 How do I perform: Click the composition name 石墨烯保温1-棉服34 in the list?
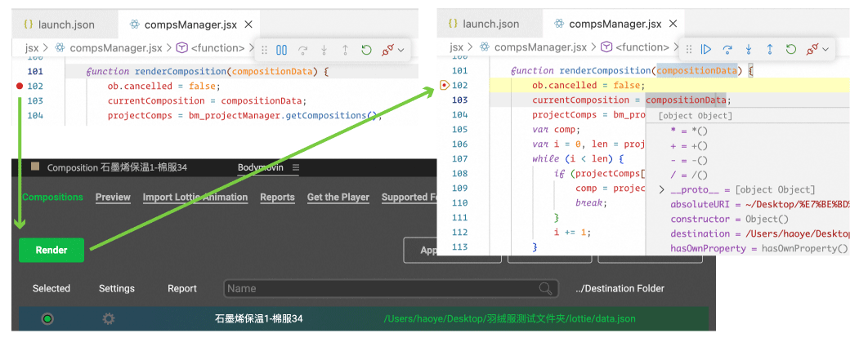[258, 319]
